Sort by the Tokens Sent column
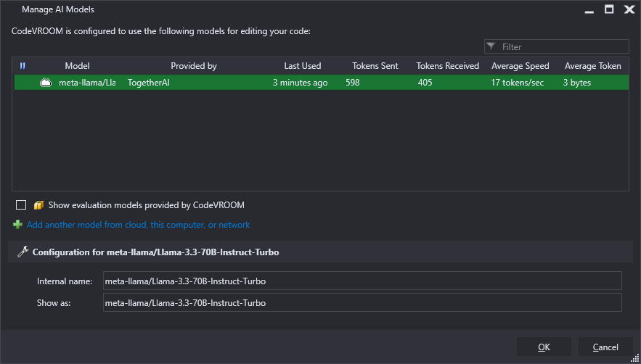 pyautogui.click(x=375, y=66)
